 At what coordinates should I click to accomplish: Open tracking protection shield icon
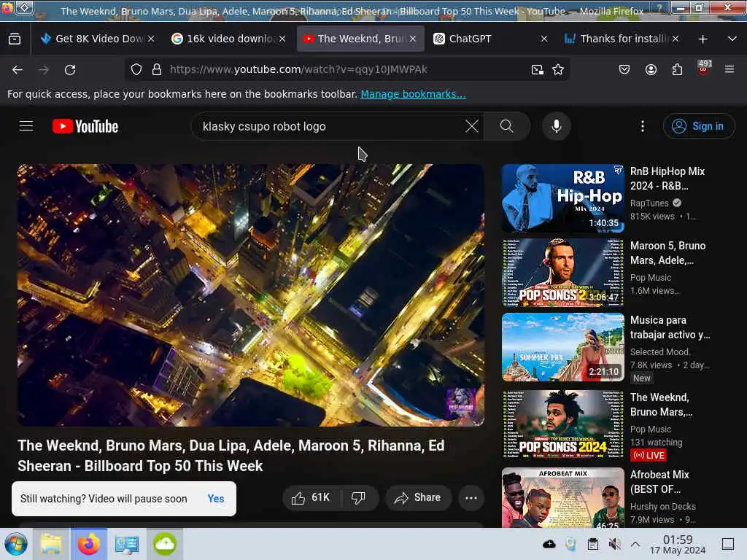[x=136, y=69]
